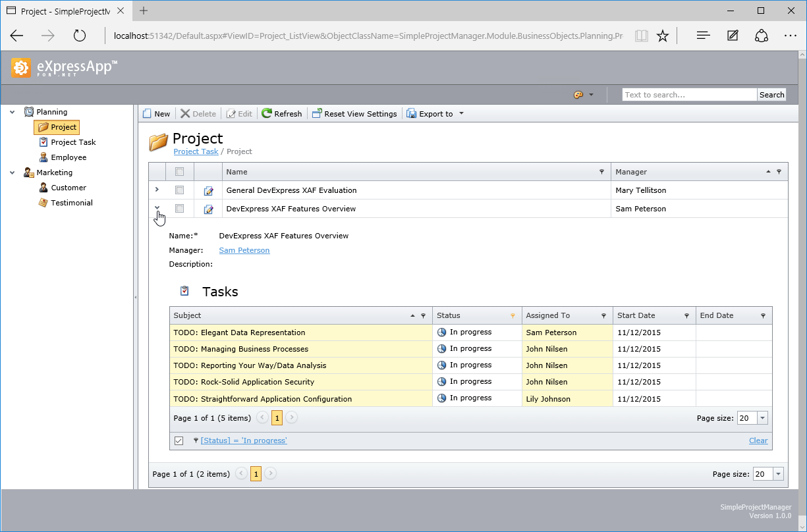Click the edit icon for DevExpress XAF Features Overview
This screenshot has width=807, height=532.
[208, 209]
